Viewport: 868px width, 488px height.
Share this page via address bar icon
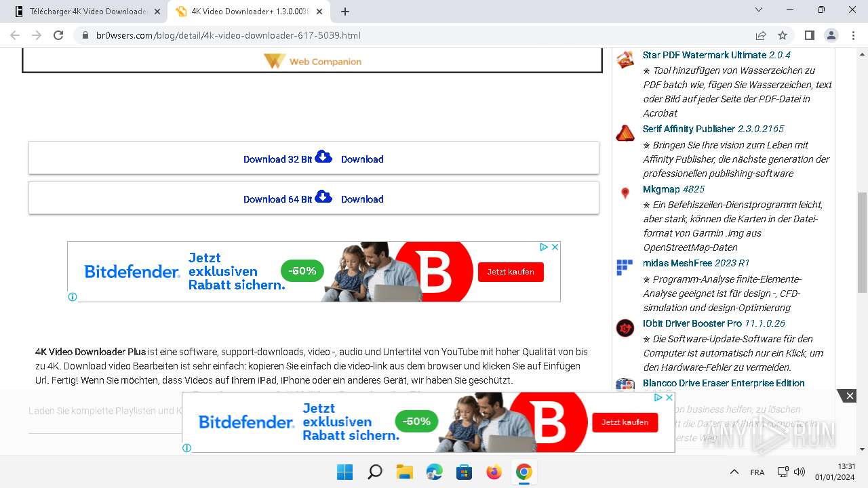click(761, 35)
